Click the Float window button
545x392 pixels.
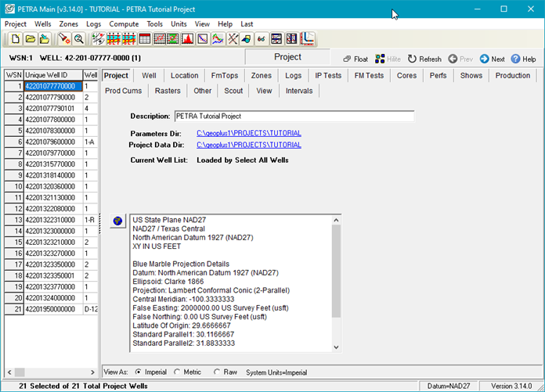click(356, 59)
